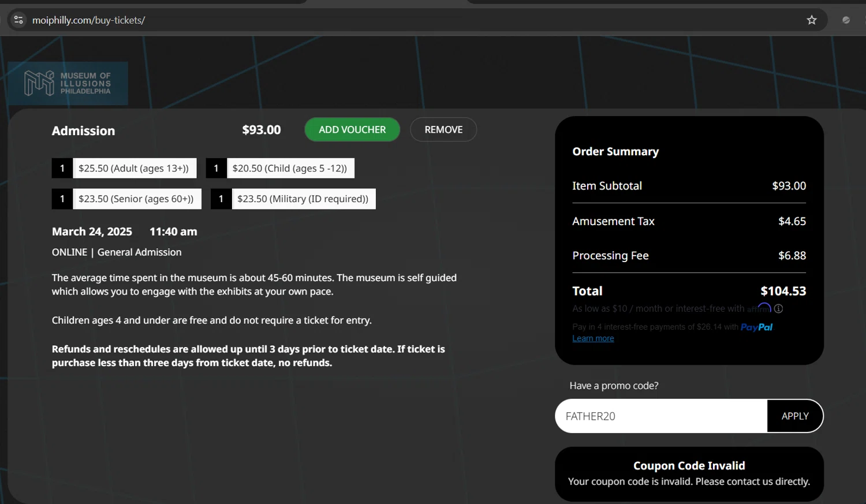Click the quantity box for Child ticket
This screenshot has height=504, width=866.
(216, 169)
